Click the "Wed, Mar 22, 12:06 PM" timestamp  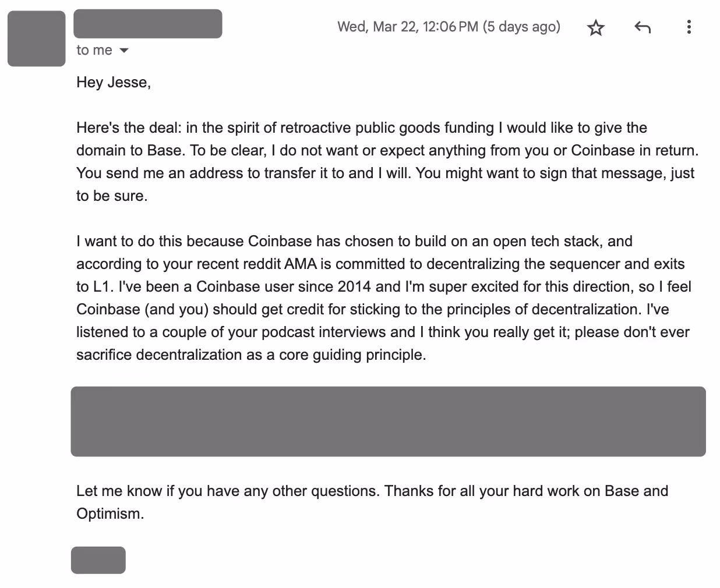[x=407, y=27]
